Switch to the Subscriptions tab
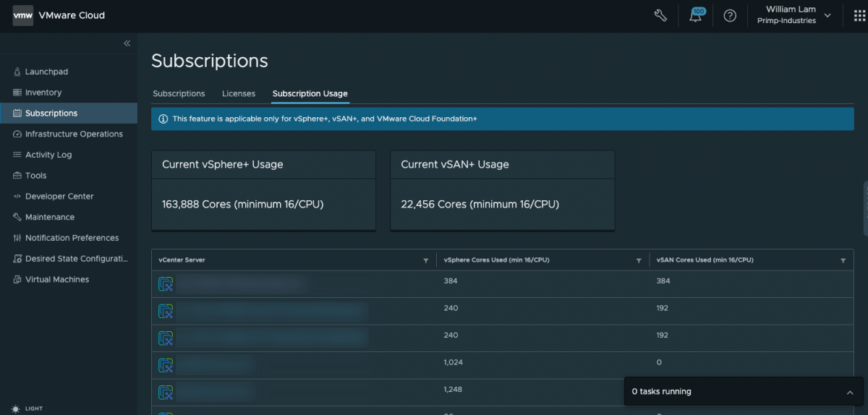 tap(179, 93)
